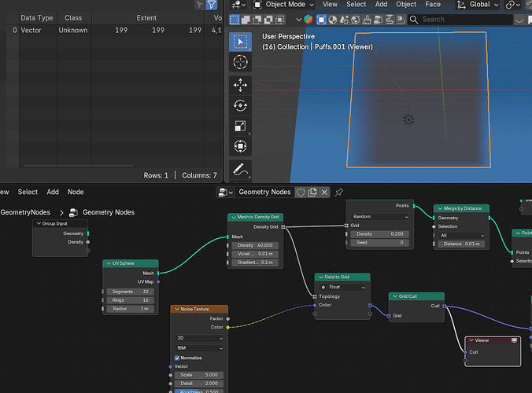Toggle the selected-only filter in spreadsheet
Screen dimensions: 532x393
(x=200, y=5)
